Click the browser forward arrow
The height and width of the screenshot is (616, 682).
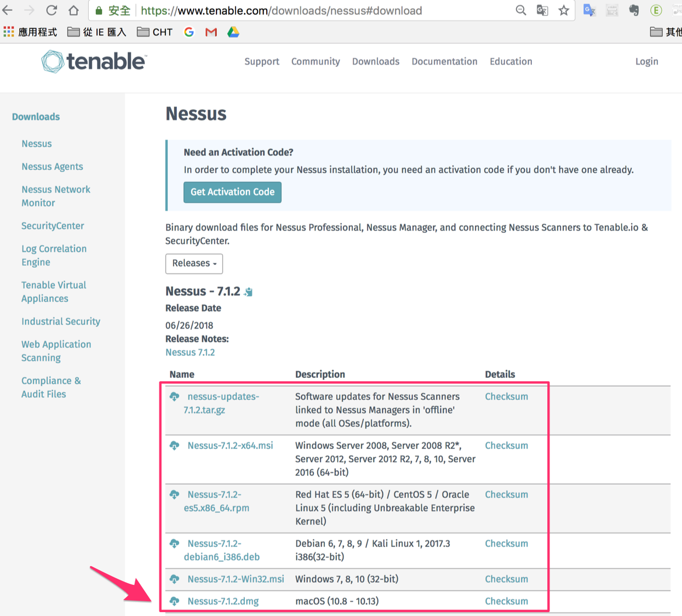29,10
